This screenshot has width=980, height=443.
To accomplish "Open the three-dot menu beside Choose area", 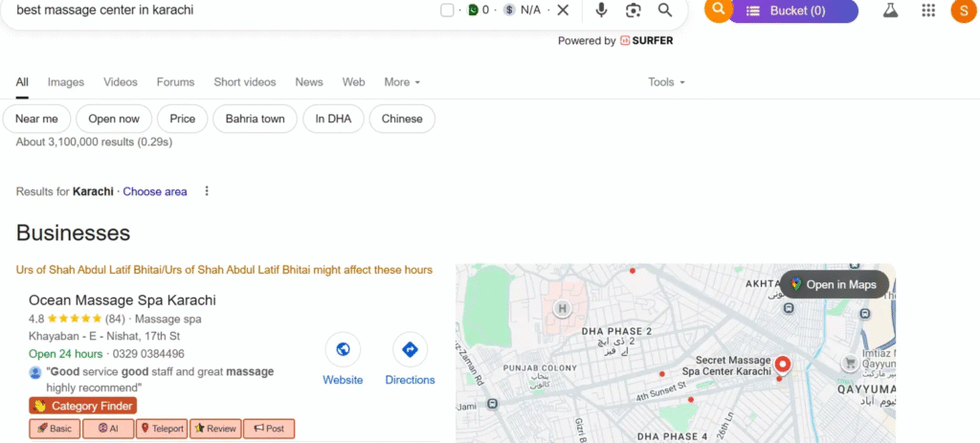I will coord(207,191).
